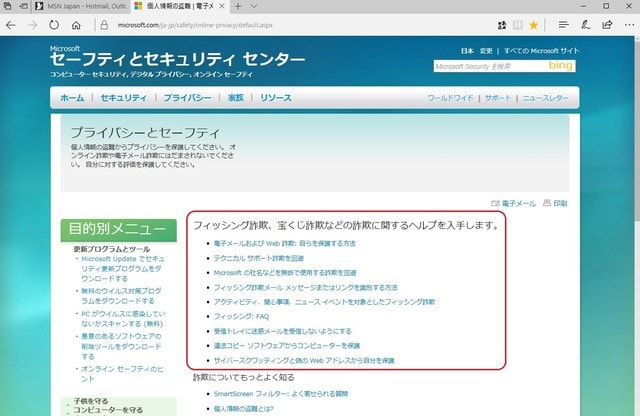This screenshot has height=416, width=640.
Task: Refresh the current page
Action: 54,25
